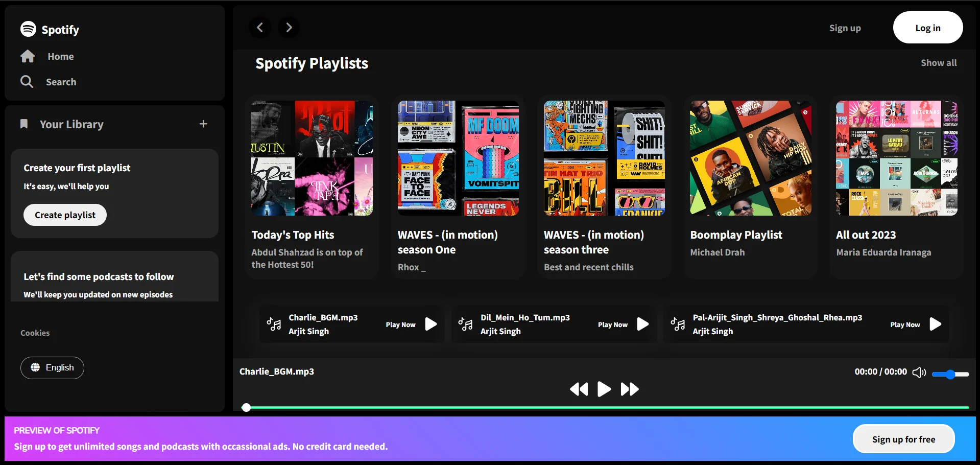
Task: Click the seek bar handle at start
Action: [246, 408]
